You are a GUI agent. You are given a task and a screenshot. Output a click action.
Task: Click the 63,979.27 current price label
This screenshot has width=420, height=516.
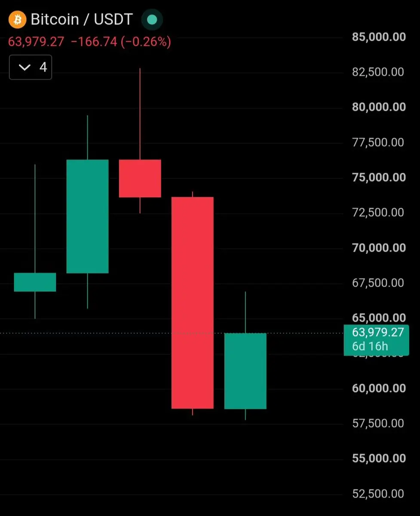coord(36,42)
